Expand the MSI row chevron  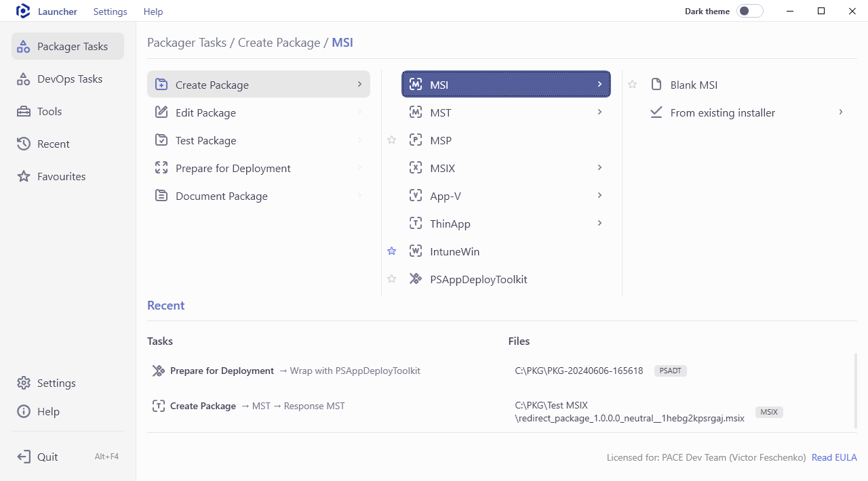tap(599, 84)
